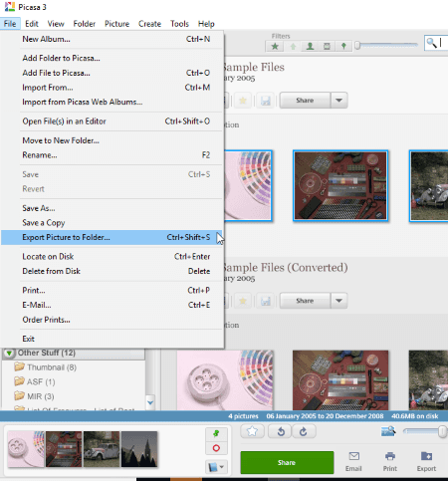This screenshot has width=448, height=481.
Task: Choose Move to New Folder...
Action: click(x=112, y=140)
